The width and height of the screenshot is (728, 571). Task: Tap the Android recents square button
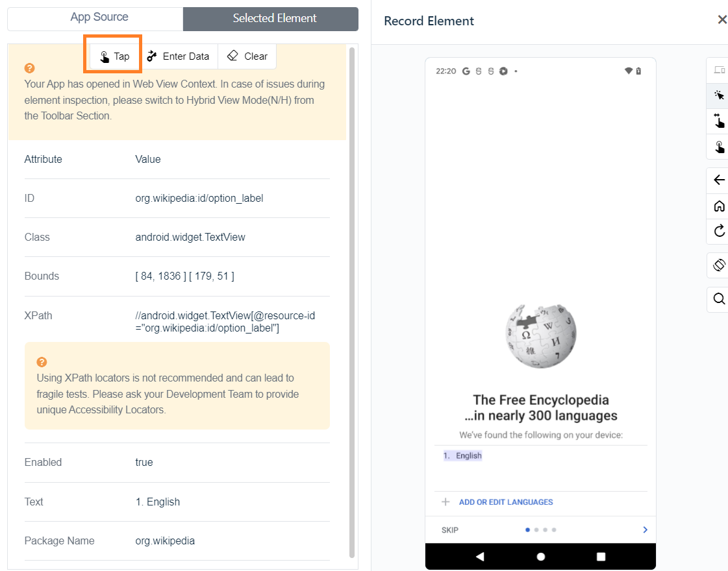[601, 557]
